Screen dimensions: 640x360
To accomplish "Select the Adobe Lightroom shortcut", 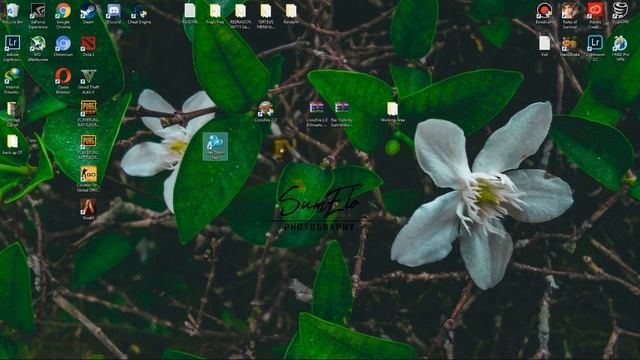I will [x=12, y=48].
